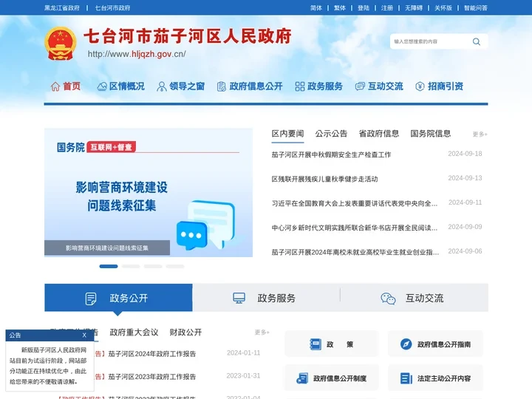The image size is (532, 399).
Task: Select the second carousel indicator
Action: pos(131,266)
